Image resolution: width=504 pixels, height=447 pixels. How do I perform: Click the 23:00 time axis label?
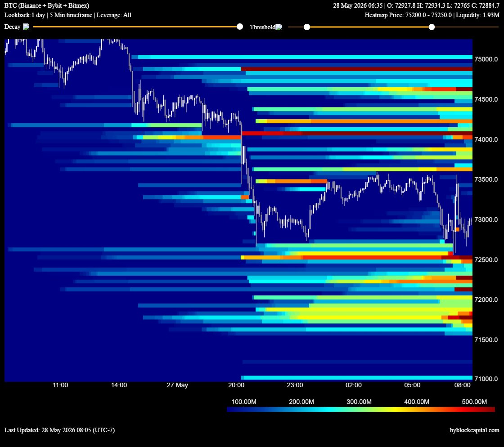[x=295, y=385]
